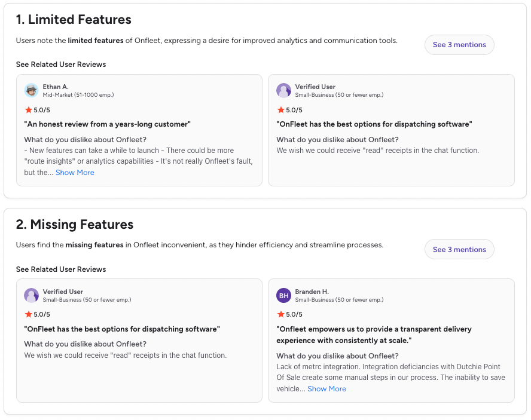531x420 pixels.
Task: Open "OnFleet has the best options" review under Limited Features
Action: (374, 124)
